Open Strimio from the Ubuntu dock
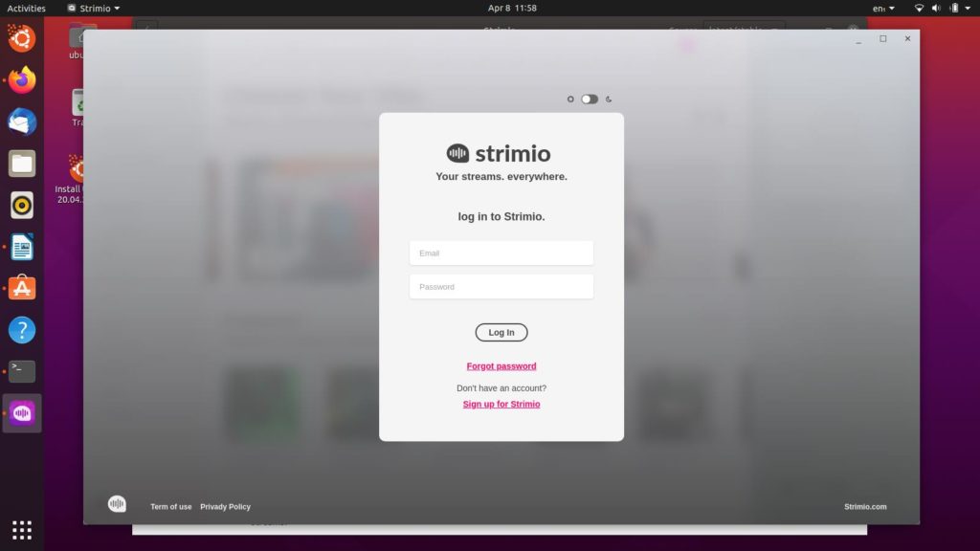Screen dimensions: 980x551 (x=22, y=413)
